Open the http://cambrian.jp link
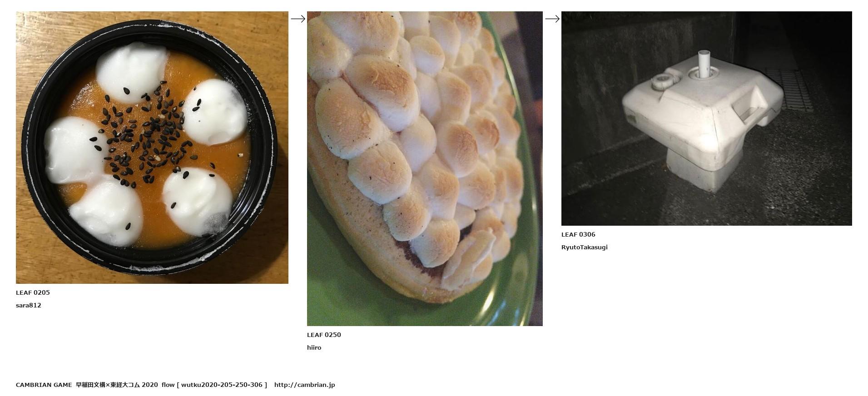This screenshot has height=396, width=868. coord(304,385)
